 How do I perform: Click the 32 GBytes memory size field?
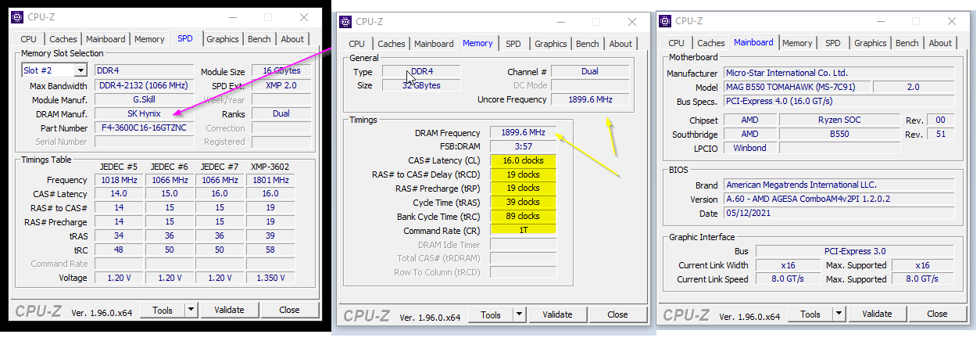[x=421, y=85]
